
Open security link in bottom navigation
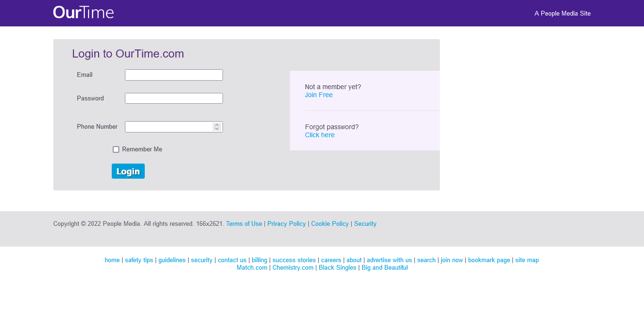[202, 260]
